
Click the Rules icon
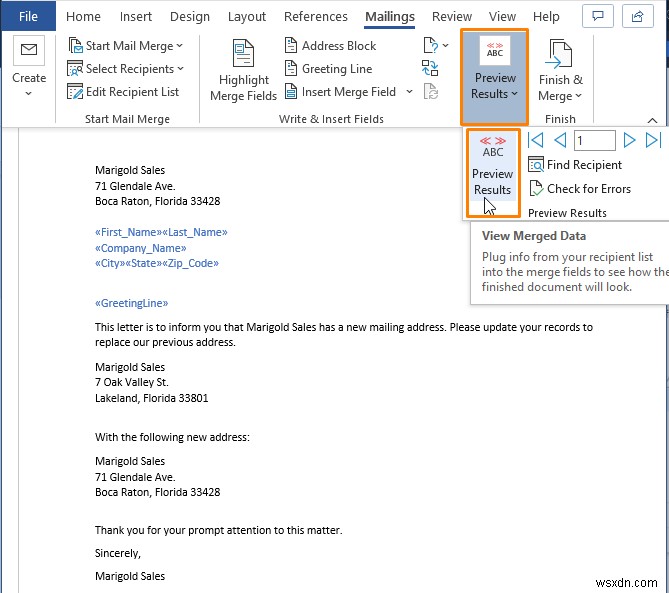click(x=430, y=45)
